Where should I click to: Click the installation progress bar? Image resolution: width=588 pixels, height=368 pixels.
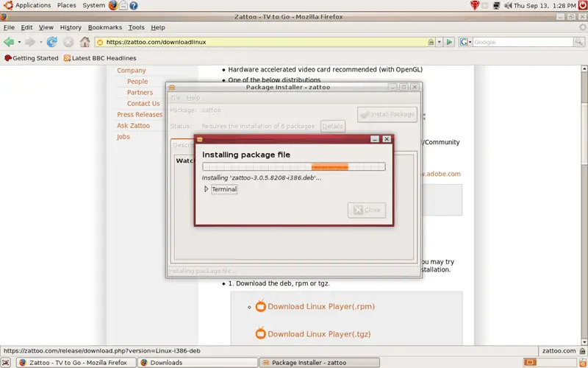293,166
